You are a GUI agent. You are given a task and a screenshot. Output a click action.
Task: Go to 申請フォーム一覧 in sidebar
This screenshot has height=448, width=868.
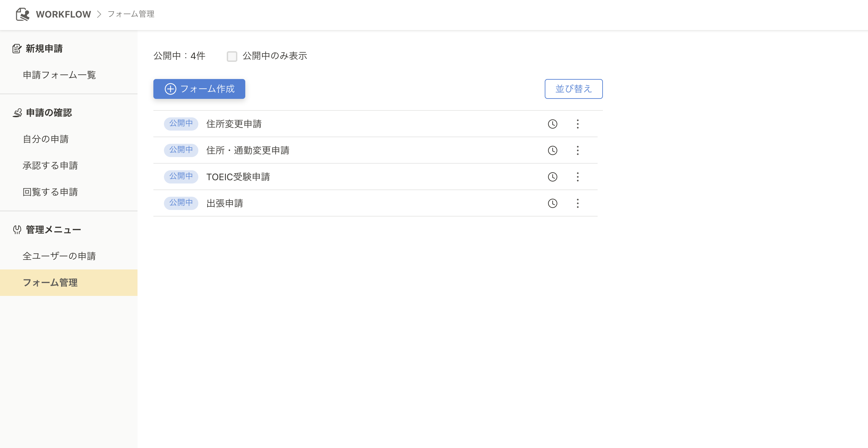[x=59, y=75]
